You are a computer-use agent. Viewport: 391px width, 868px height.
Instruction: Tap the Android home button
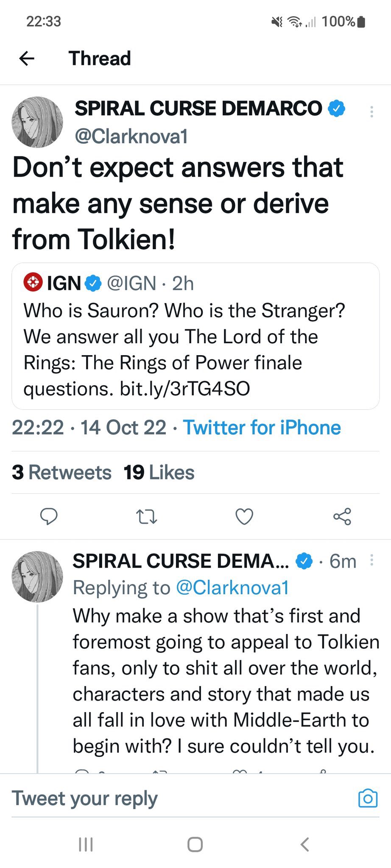[195, 844]
